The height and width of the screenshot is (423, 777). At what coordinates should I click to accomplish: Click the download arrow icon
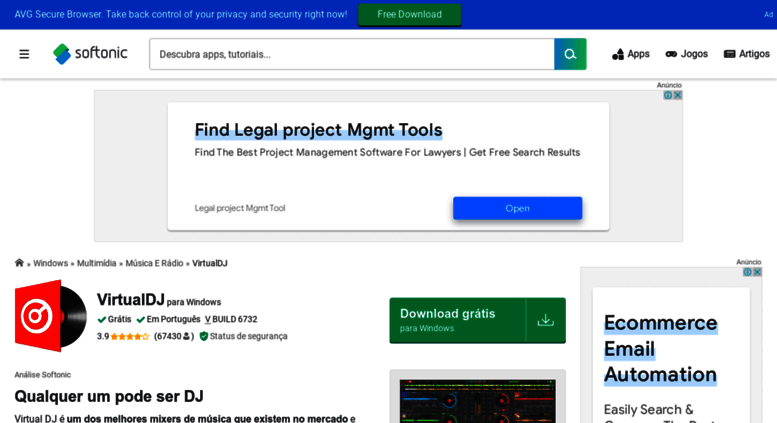pos(546,320)
